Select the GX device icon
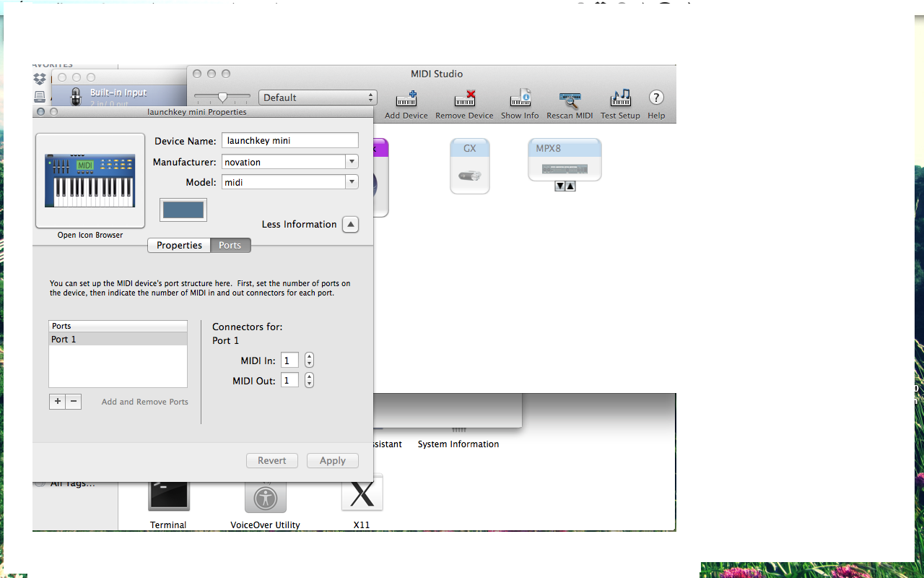This screenshot has width=924, height=578. pyautogui.click(x=470, y=167)
